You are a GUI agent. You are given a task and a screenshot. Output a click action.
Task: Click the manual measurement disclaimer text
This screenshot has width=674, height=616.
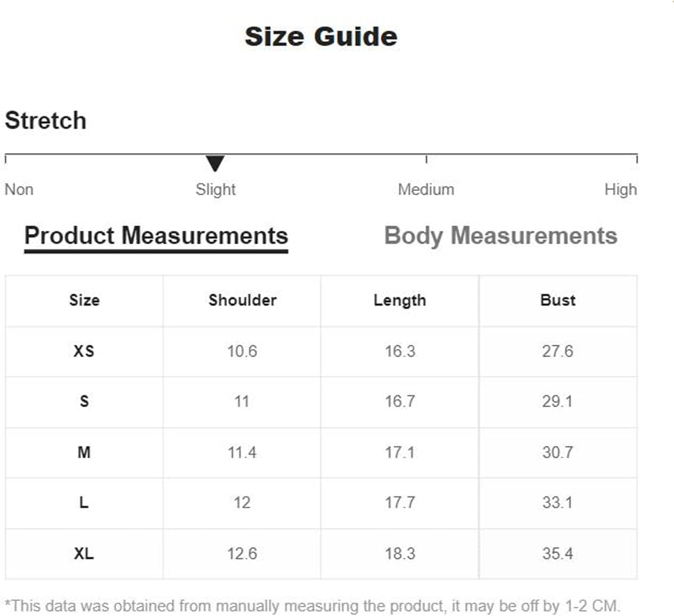tap(312, 606)
